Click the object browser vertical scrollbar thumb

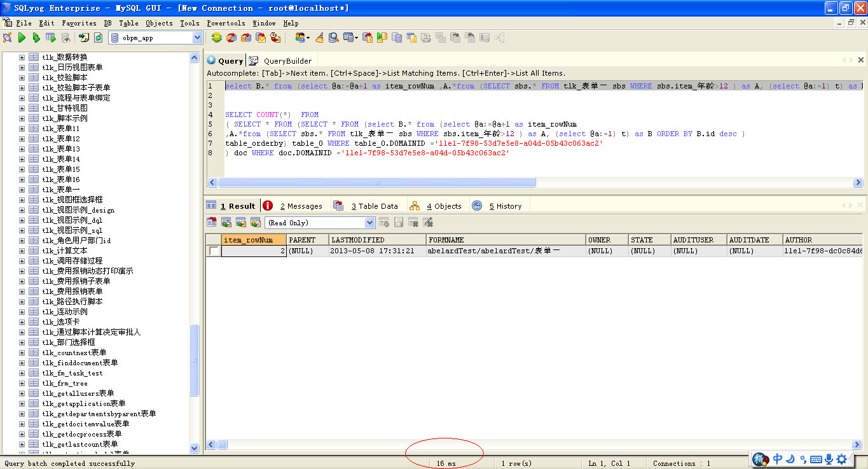195,360
